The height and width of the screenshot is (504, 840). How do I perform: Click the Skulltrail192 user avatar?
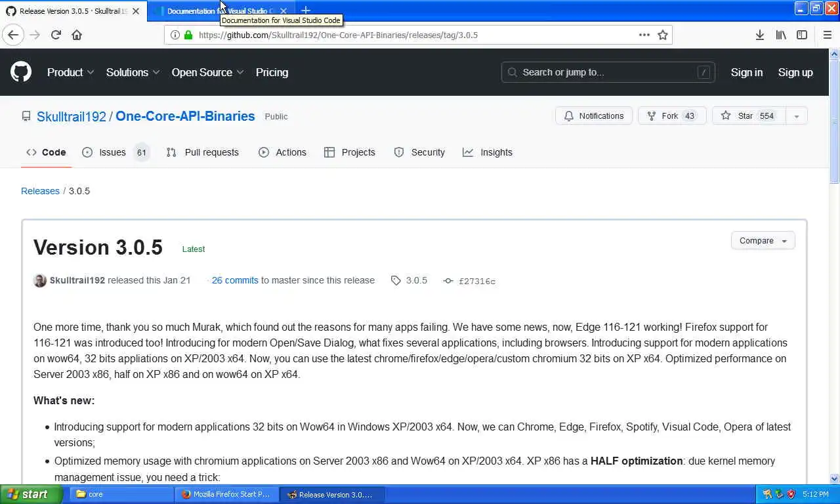[40, 280]
